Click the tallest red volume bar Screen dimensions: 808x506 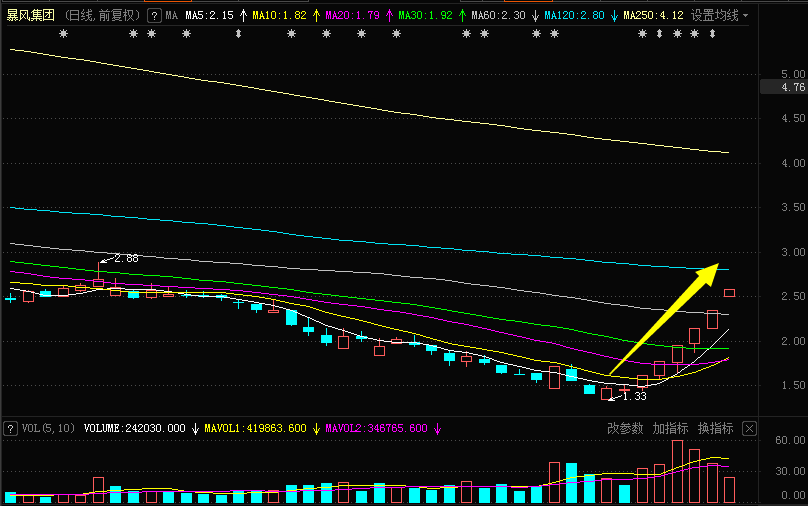pos(677,471)
